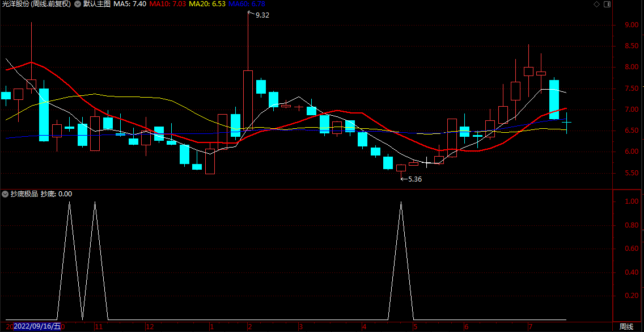Click the MA5: 7.40 legend value
This screenshot has height=332, width=644.
click(x=130, y=4)
